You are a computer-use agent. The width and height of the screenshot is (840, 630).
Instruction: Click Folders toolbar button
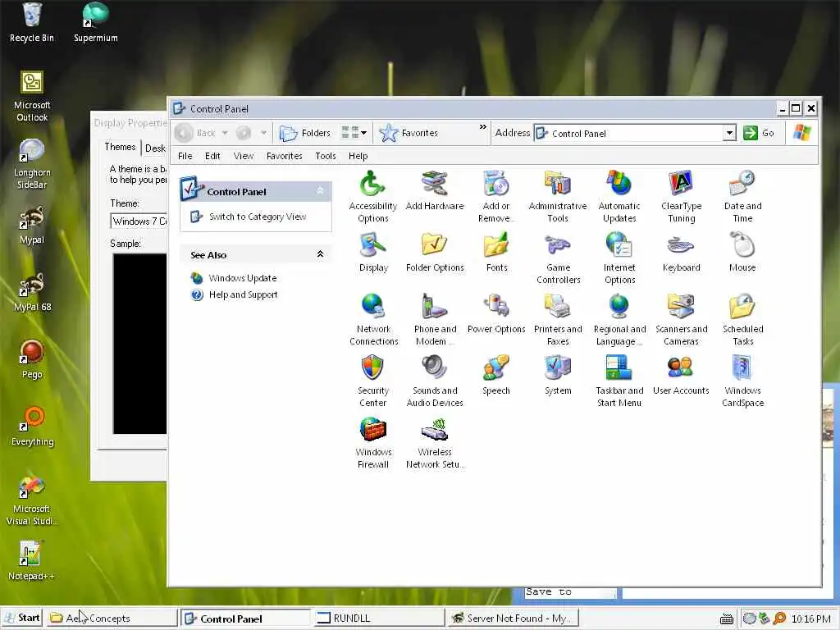[305, 133]
